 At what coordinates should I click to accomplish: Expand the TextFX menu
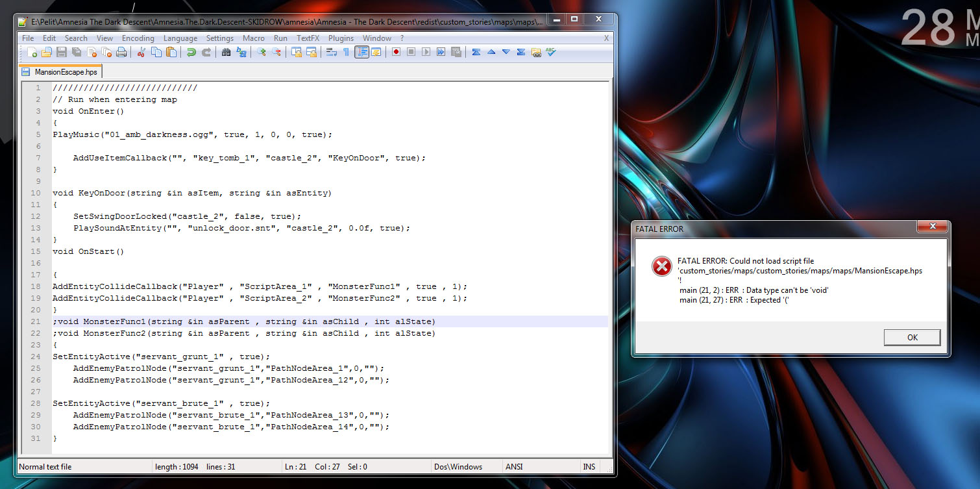pyautogui.click(x=308, y=38)
